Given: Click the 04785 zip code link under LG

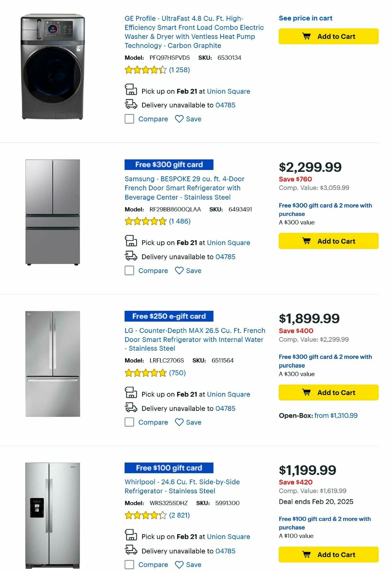Looking at the screenshot, I should pyautogui.click(x=225, y=408).
